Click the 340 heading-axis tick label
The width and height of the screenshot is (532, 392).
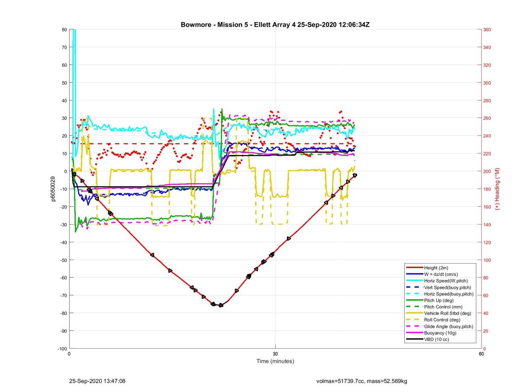coord(488,47)
